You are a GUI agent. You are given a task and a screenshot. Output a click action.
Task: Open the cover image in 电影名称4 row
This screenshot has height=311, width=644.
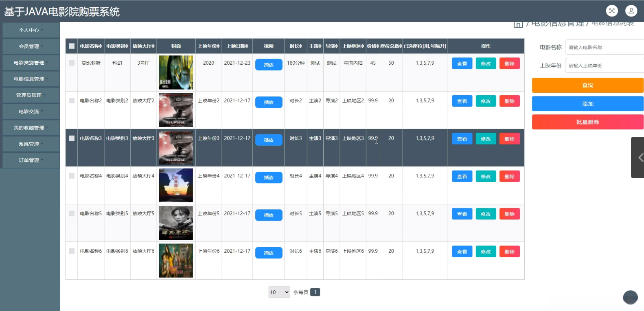[x=176, y=185]
